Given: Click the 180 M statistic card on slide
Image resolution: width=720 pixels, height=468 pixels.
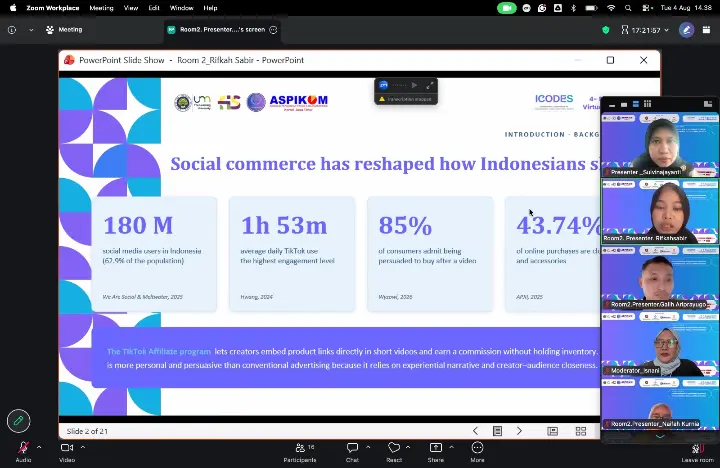Looking at the screenshot, I should [x=154, y=254].
